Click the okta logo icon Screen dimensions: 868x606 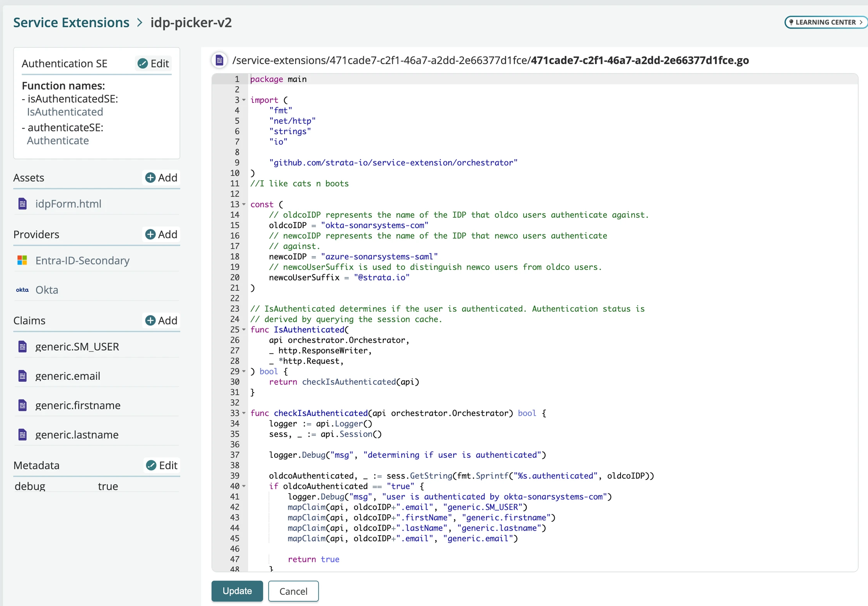tap(22, 290)
